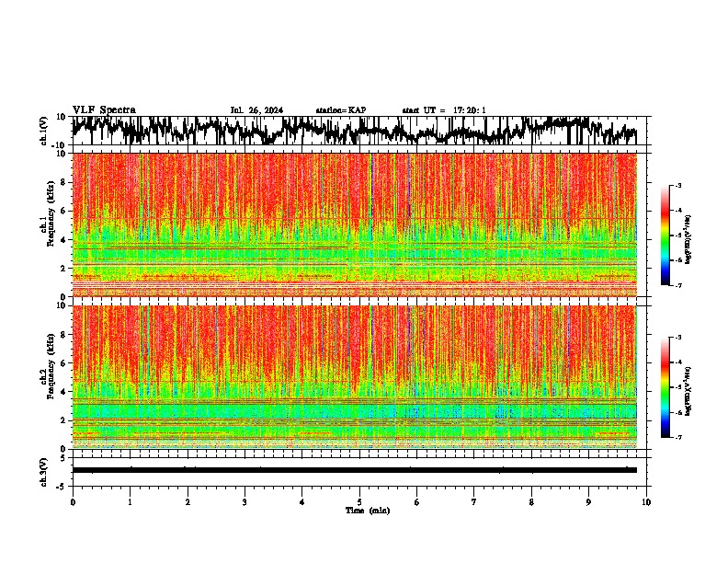Click the "station=KAP" header label
Screen dimensions: 728x563
341,110
